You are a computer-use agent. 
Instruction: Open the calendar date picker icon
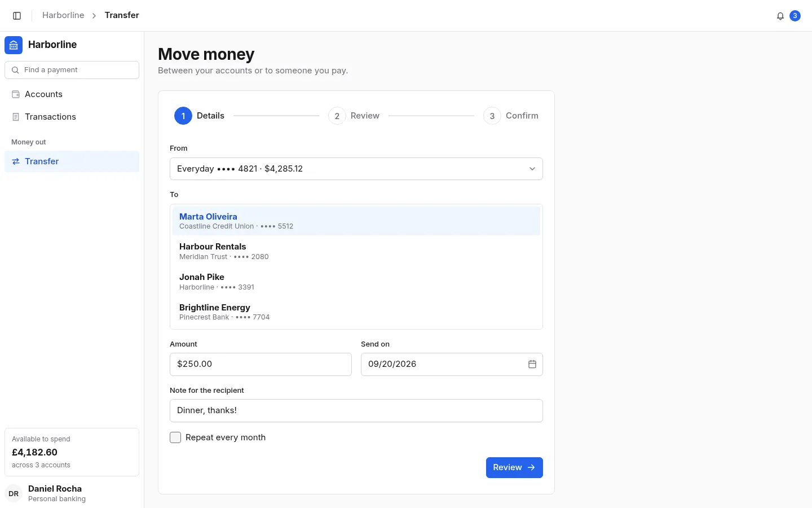(x=532, y=364)
